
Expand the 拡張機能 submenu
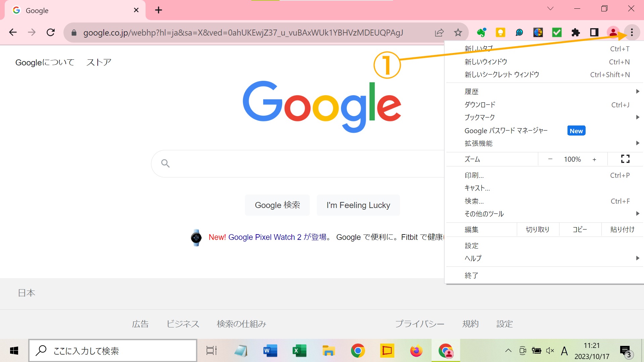point(544,143)
